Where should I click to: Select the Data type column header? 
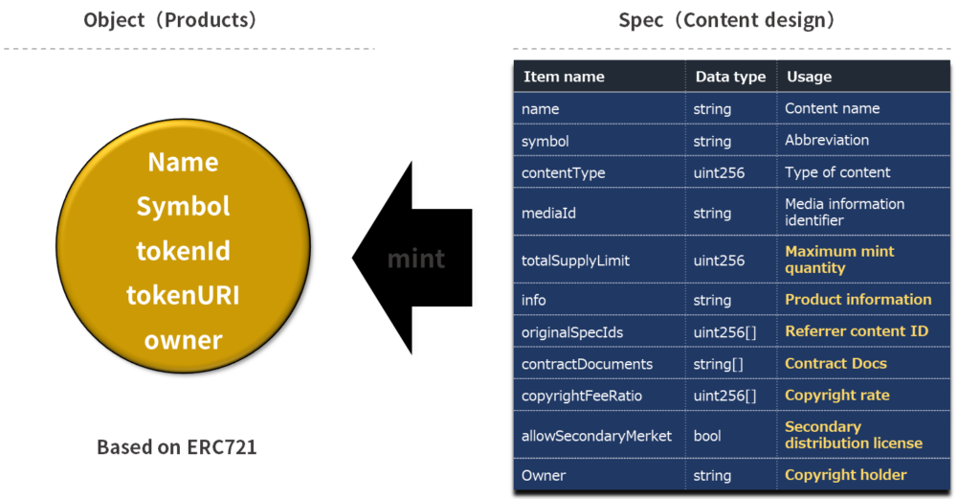(730, 77)
